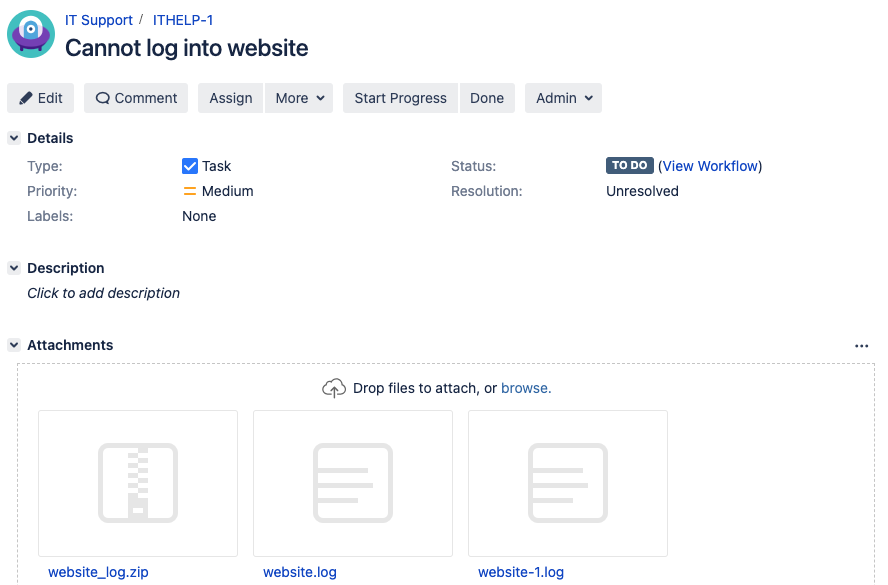Open the Attachments three-dots options menu

click(862, 346)
